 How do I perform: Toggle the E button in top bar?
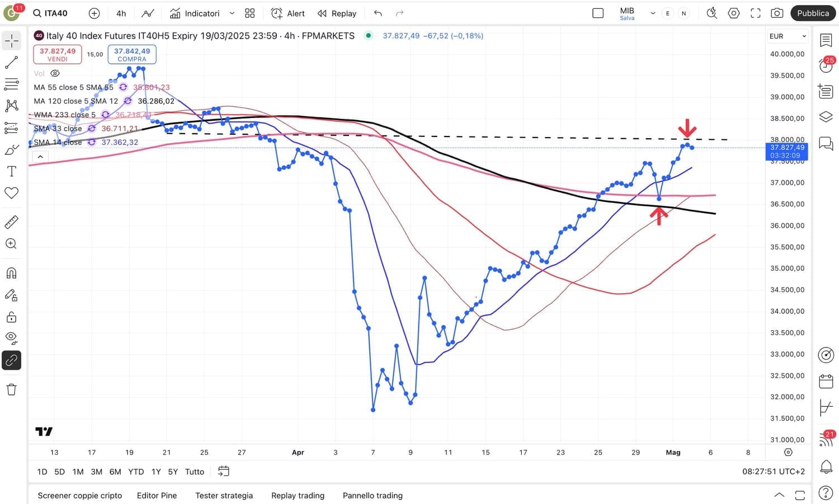tap(668, 13)
